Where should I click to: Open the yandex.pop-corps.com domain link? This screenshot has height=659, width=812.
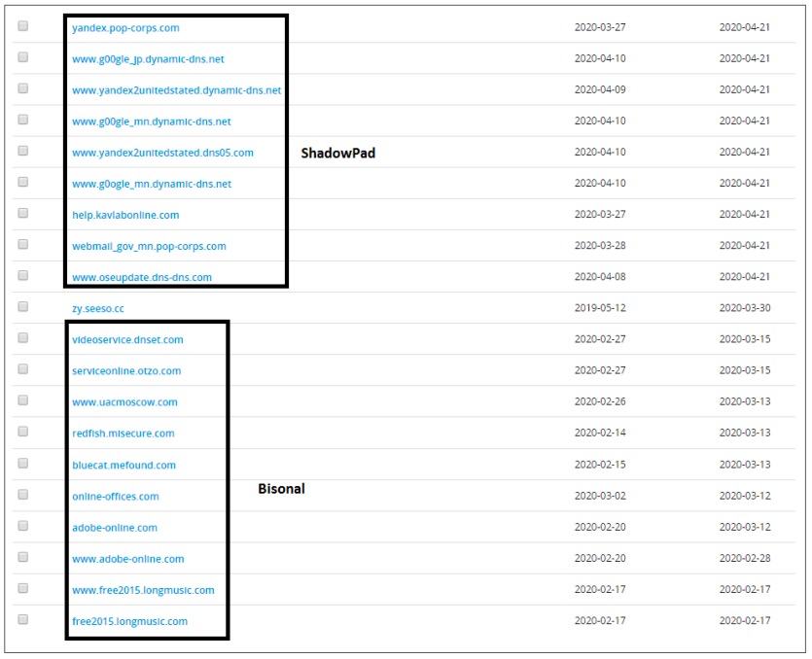pyautogui.click(x=125, y=28)
